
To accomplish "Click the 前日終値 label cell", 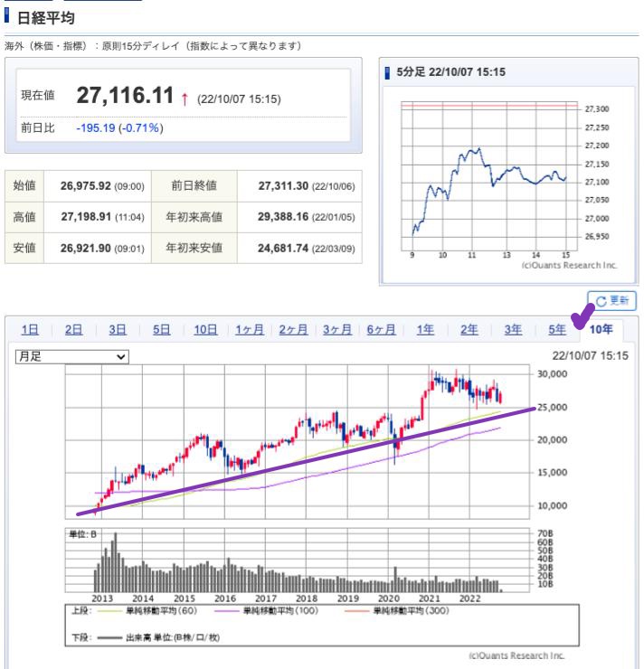I will (194, 185).
